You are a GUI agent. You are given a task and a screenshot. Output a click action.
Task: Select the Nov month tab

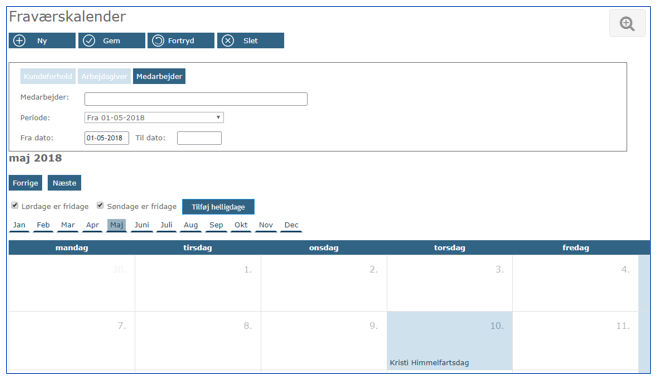[x=266, y=225]
